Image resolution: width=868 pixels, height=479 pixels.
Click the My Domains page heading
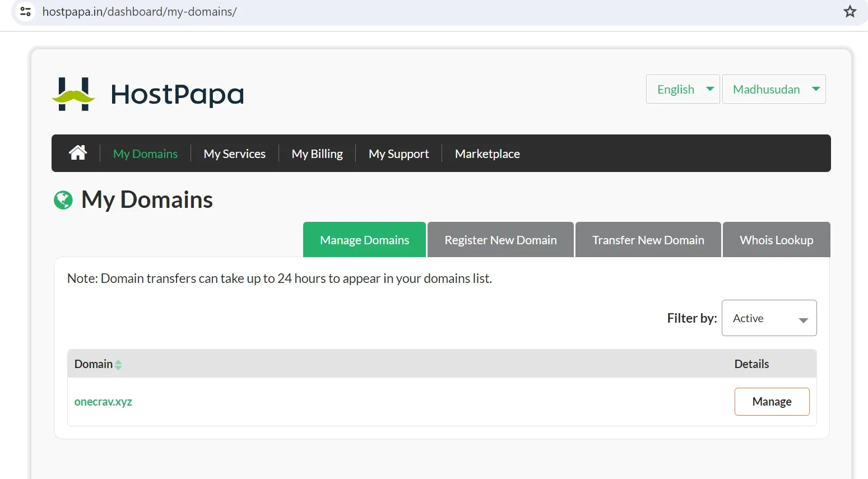coord(147,200)
